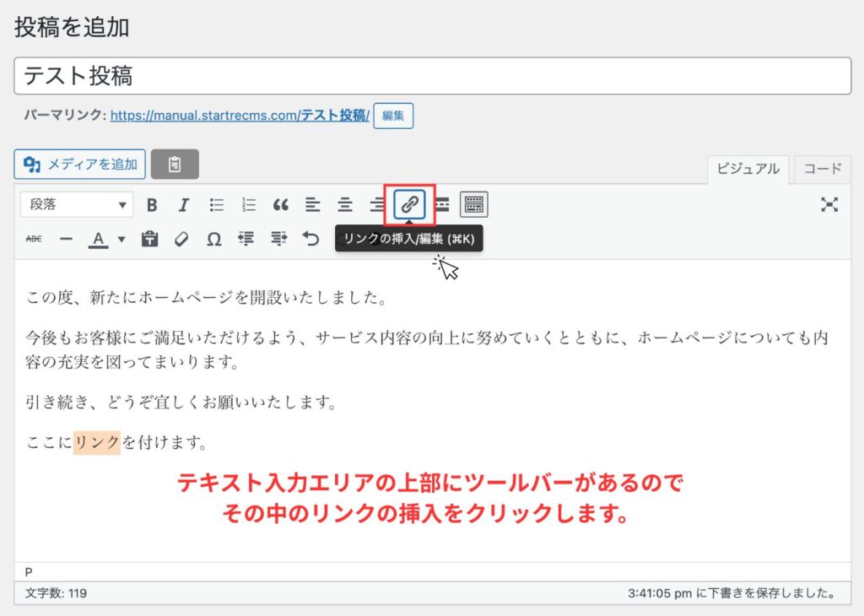Click the メディアを追加 button

[x=80, y=164]
